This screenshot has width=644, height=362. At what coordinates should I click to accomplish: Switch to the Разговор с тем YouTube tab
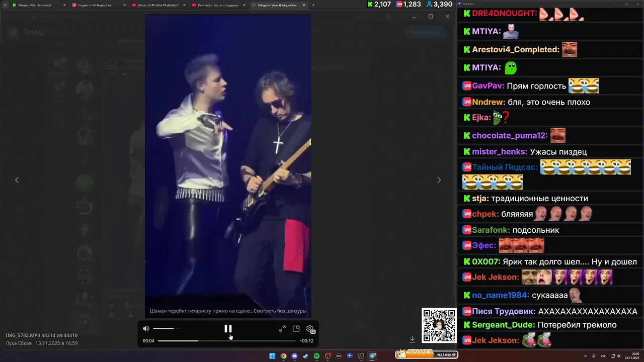pos(218,5)
